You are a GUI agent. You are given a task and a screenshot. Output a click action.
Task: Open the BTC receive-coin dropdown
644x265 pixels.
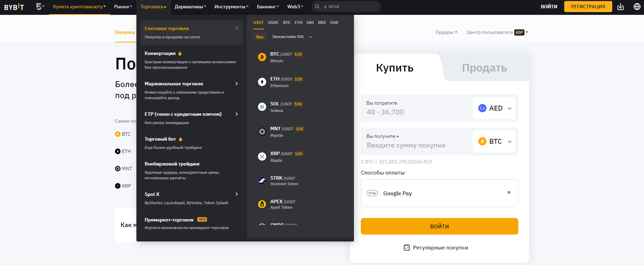(x=494, y=141)
